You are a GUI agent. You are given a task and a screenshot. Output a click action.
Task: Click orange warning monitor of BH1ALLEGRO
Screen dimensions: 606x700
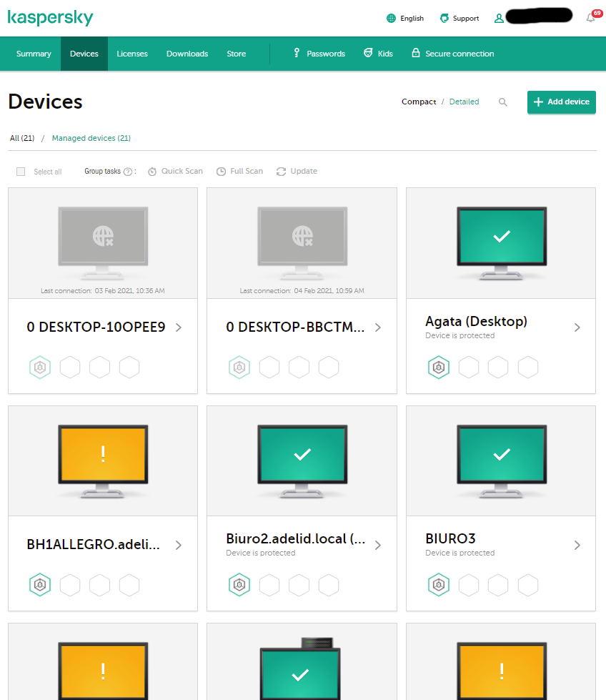click(x=103, y=461)
